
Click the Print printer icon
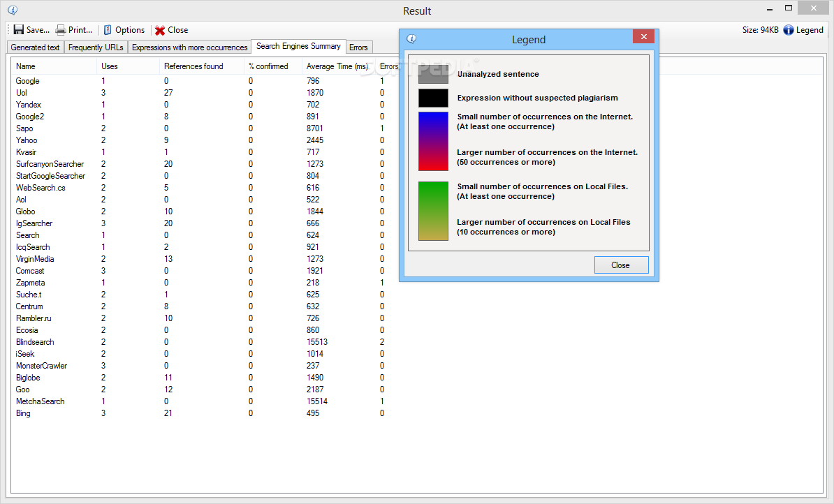coord(61,30)
